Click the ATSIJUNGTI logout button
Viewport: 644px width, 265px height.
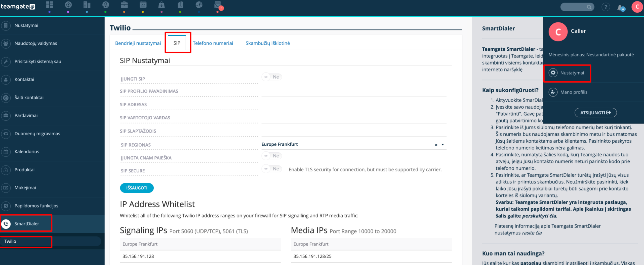[x=595, y=113]
